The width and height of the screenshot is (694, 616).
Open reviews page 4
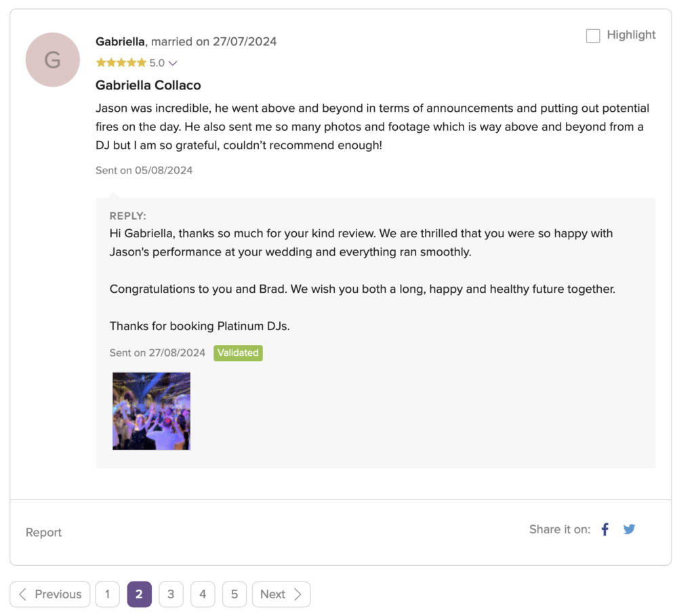[203, 594]
